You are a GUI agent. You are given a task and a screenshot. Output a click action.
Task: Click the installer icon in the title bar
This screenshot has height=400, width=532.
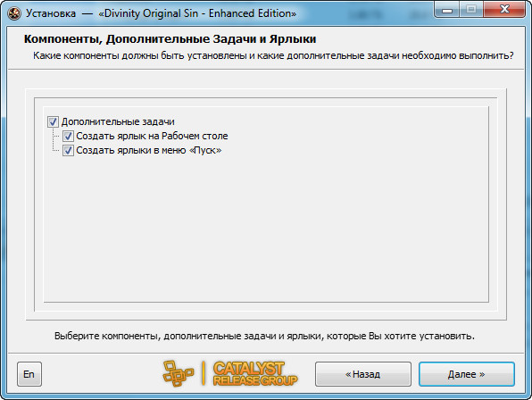click(14, 13)
